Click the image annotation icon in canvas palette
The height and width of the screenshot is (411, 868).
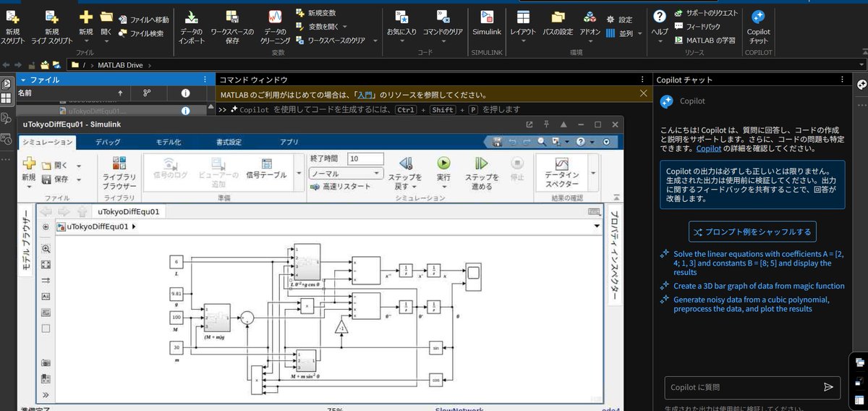pos(46,313)
